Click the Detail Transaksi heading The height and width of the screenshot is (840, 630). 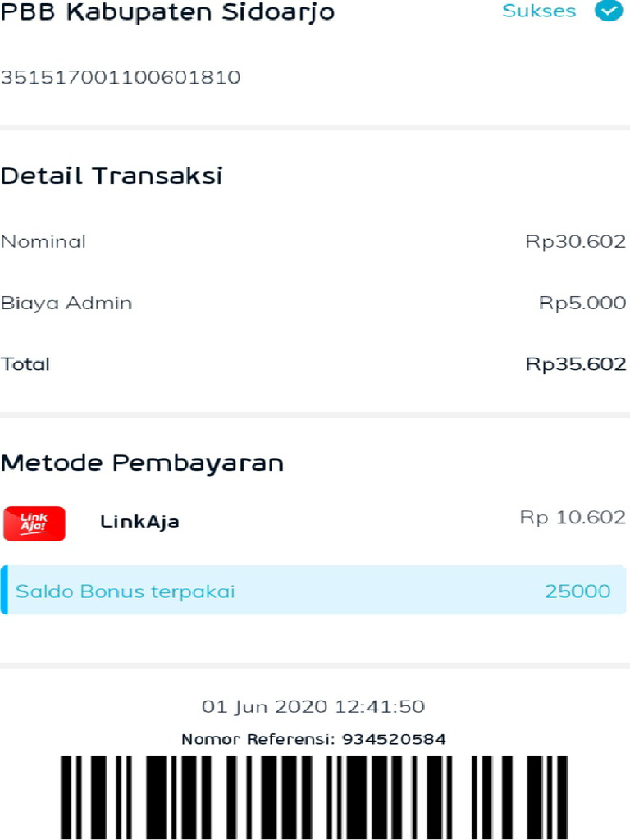112,176
